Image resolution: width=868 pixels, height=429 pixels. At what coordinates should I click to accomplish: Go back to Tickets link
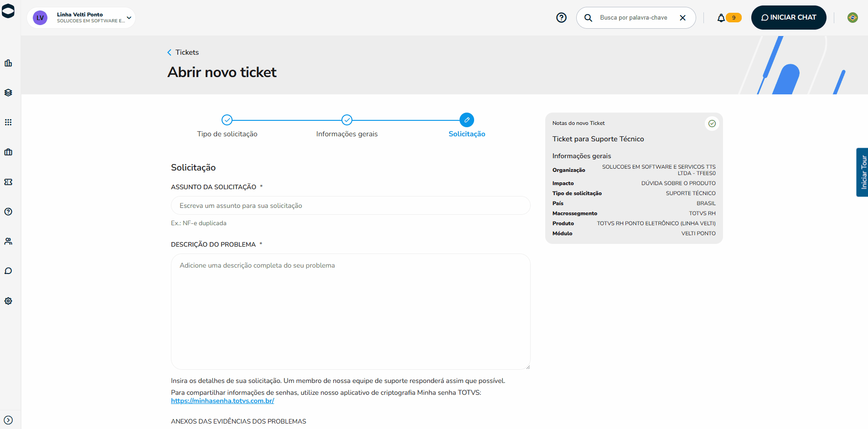187,52
